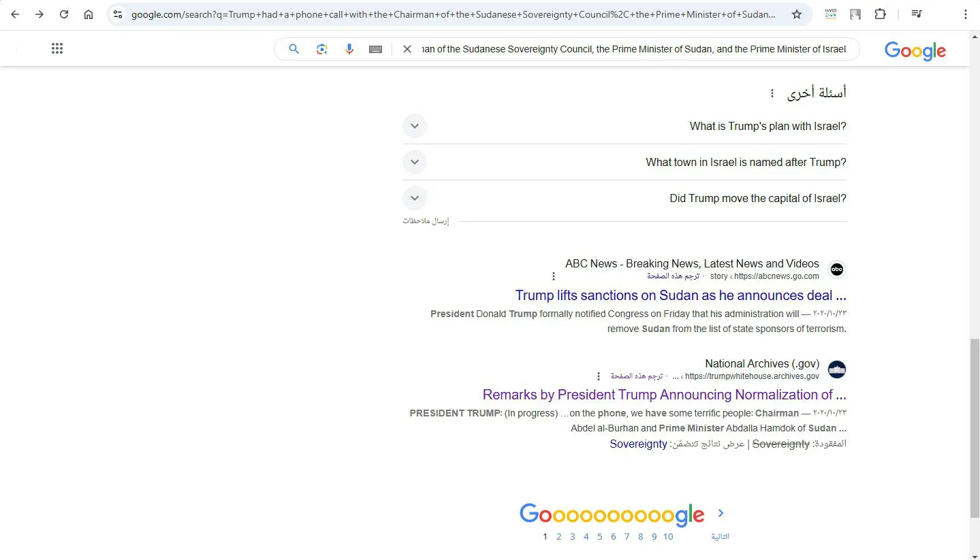Open the Google apps grid
This screenshot has height=560, width=980.
click(x=57, y=48)
